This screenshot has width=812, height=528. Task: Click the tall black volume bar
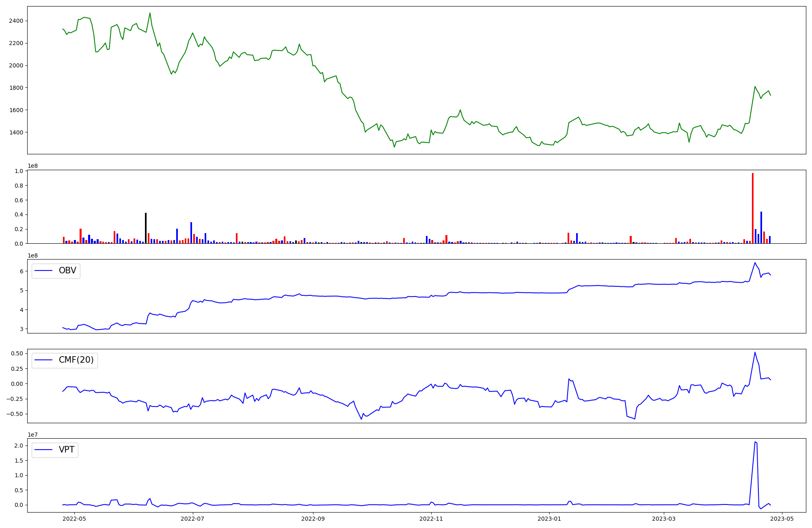point(146,228)
